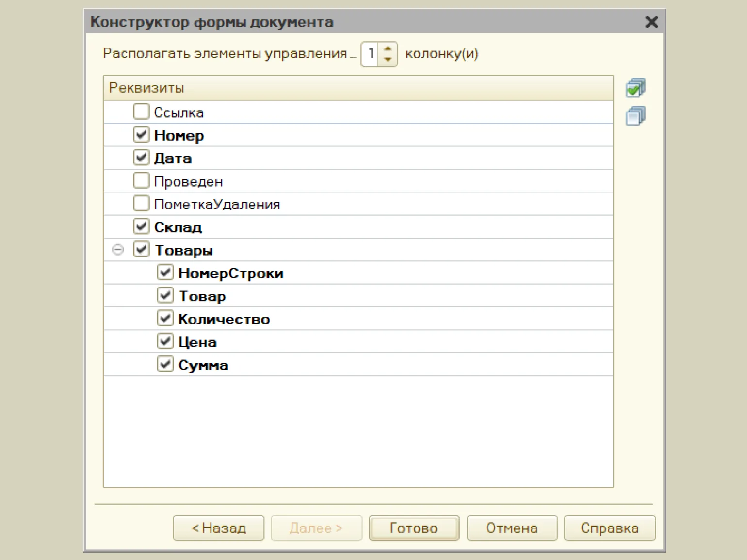Uncheck the Товары table checkbox
Screen dimensions: 747x560
141,250
